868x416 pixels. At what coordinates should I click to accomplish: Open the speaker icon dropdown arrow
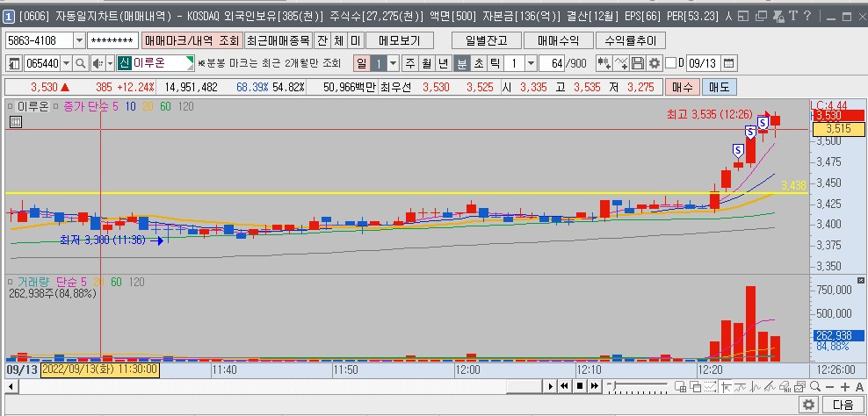[x=110, y=63]
